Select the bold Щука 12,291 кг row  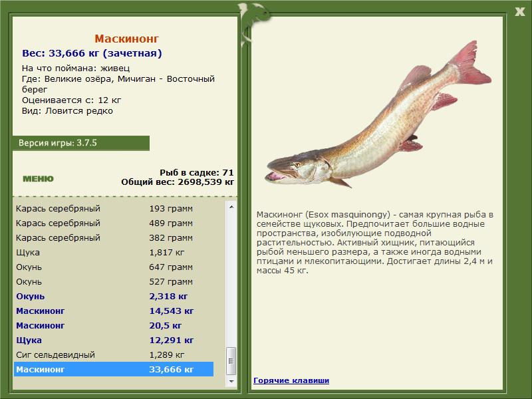114,340
